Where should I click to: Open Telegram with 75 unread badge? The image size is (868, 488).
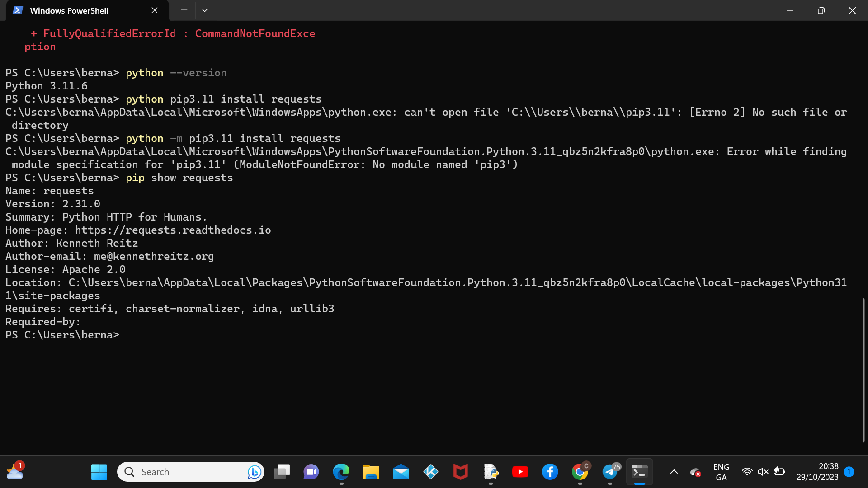click(x=610, y=472)
